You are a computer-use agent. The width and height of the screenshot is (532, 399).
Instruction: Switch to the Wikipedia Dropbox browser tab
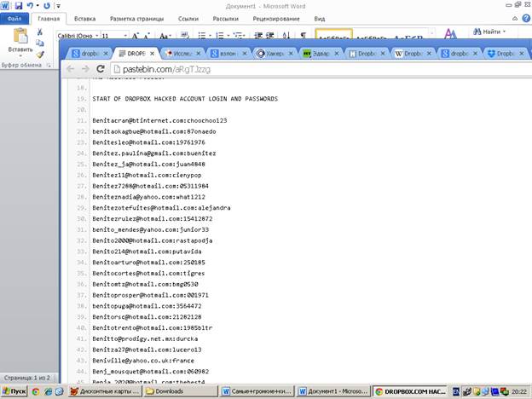click(411, 53)
